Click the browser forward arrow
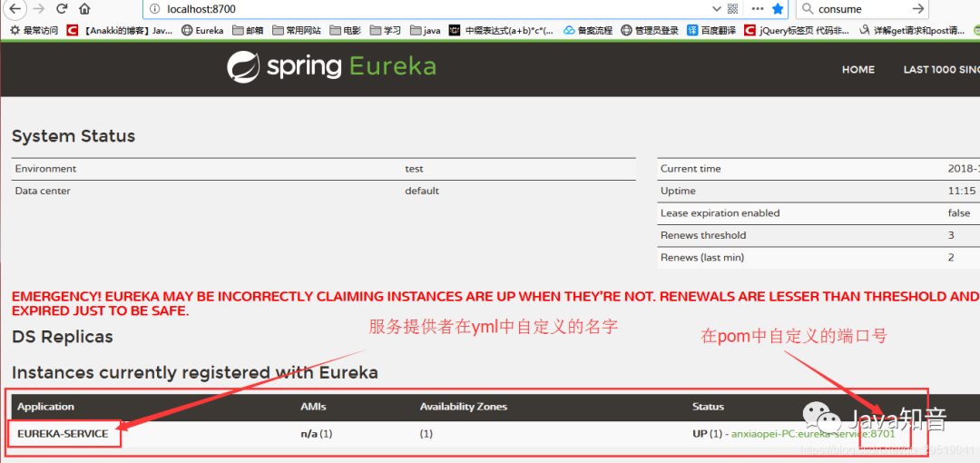 click(x=38, y=9)
